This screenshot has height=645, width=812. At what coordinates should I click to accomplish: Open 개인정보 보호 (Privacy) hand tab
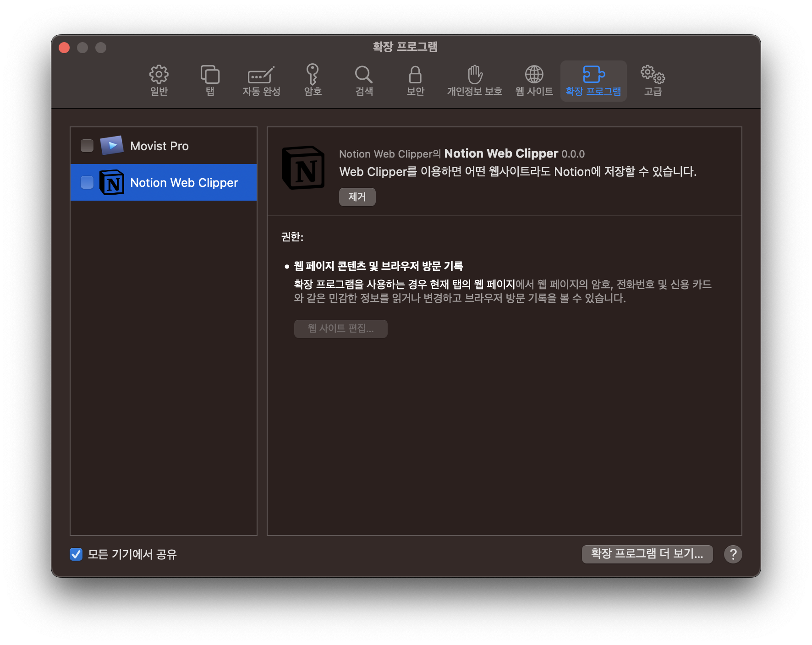point(475,81)
